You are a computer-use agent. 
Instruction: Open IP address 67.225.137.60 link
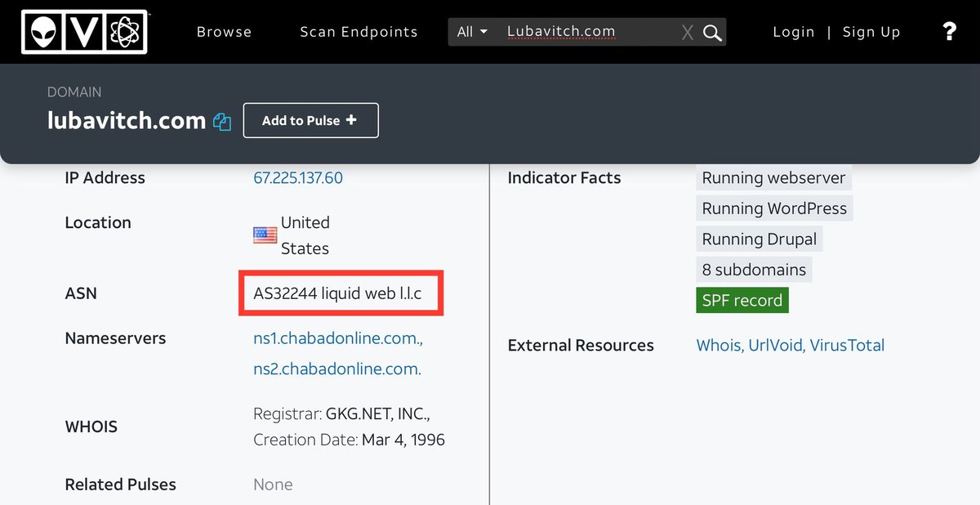coord(298,178)
